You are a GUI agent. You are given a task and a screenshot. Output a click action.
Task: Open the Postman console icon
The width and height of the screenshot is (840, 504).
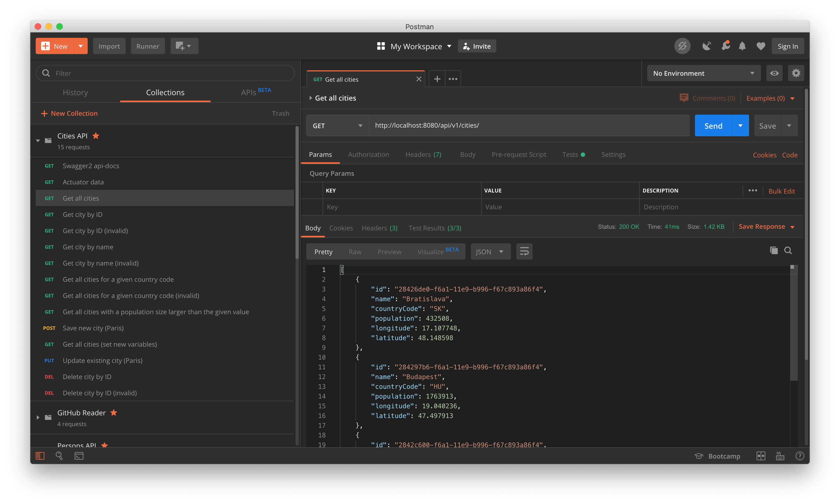pyautogui.click(x=79, y=456)
